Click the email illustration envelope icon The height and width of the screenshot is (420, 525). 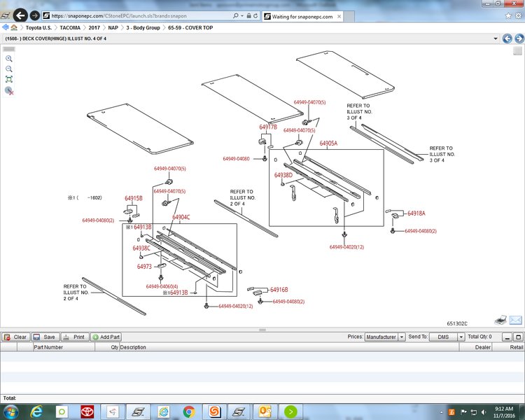(x=516, y=320)
